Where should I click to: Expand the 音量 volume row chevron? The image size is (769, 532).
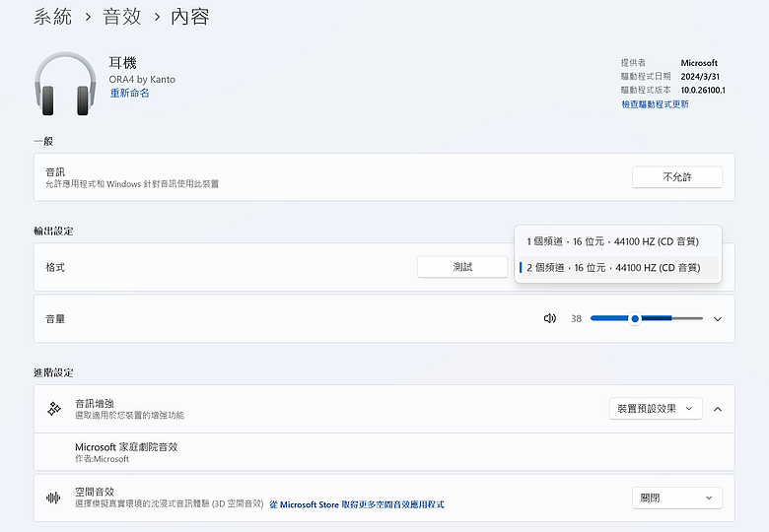718,319
